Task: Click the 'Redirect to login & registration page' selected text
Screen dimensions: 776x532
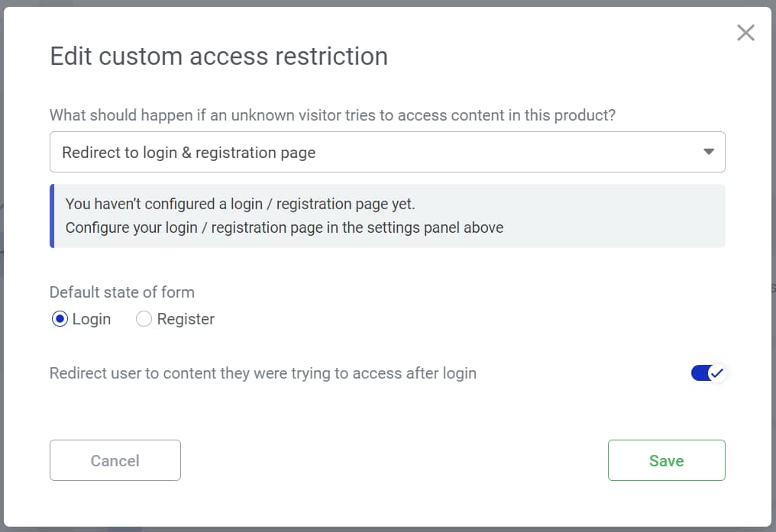Action: pos(189,153)
